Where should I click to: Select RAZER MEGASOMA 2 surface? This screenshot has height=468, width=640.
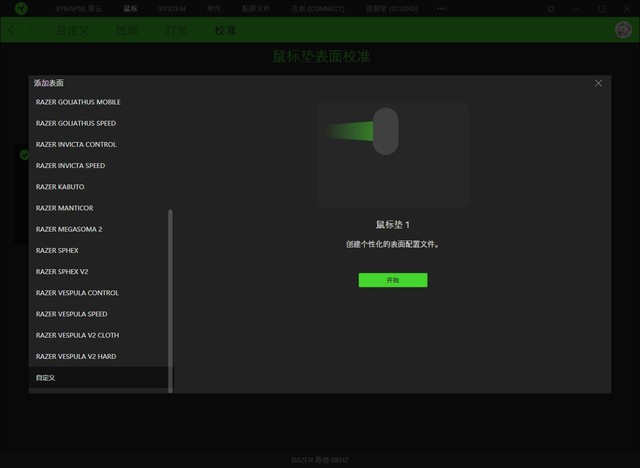pyautogui.click(x=101, y=229)
